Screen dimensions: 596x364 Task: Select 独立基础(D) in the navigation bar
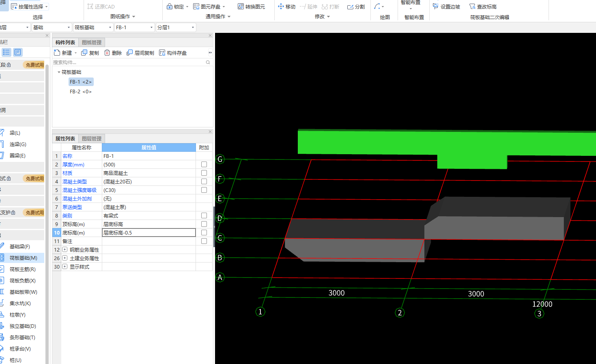tap(22, 326)
